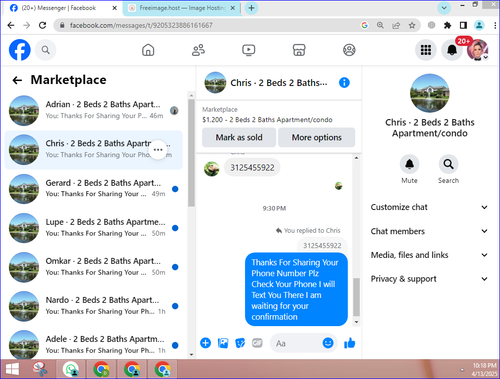Switch to the Freeimage.host tab

click(182, 8)
